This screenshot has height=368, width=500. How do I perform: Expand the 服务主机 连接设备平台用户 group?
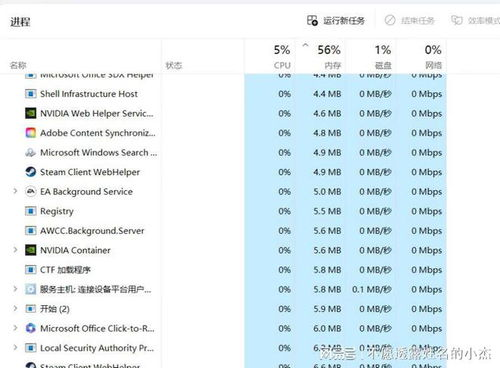click(x=15, y=289)
